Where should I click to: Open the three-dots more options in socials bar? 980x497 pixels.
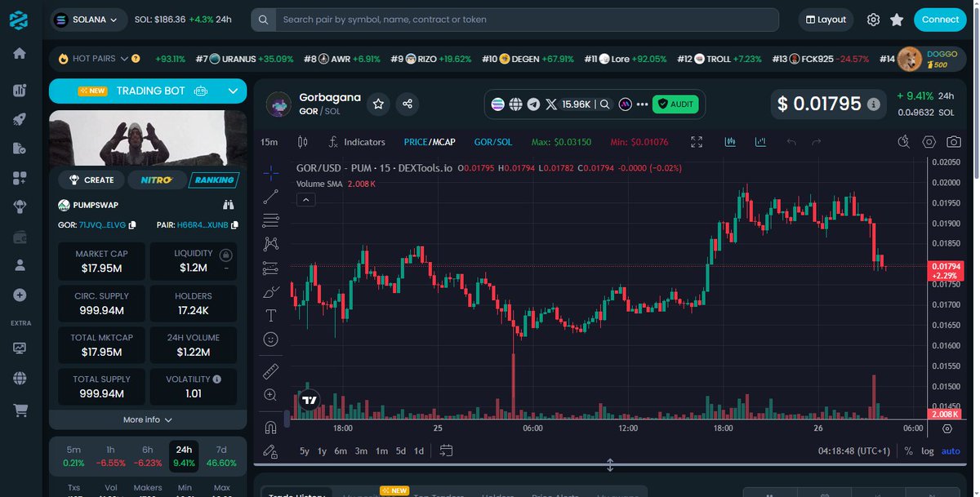642,104
